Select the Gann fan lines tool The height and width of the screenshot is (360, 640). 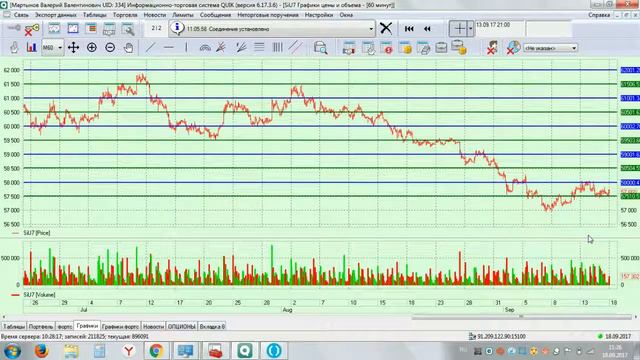(241, 48)
